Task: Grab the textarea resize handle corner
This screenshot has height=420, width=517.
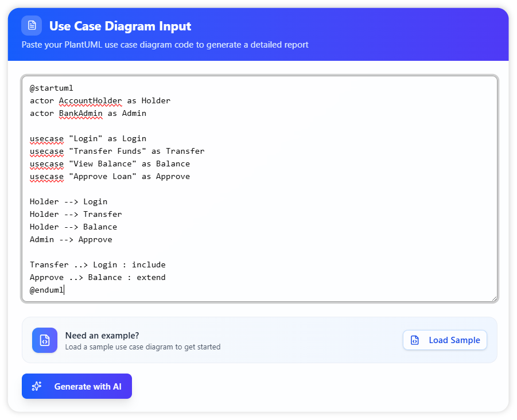Action: (493, 298)
